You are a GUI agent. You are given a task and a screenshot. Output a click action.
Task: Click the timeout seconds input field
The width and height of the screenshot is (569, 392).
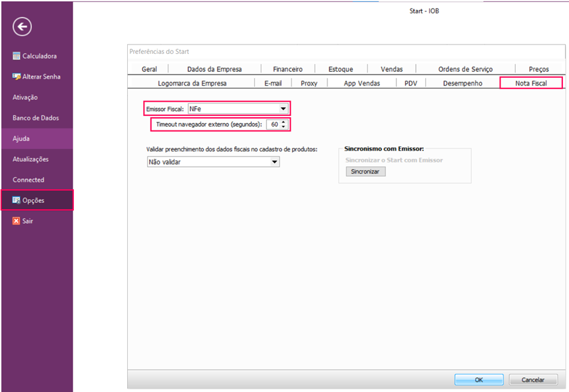[274, 124]
